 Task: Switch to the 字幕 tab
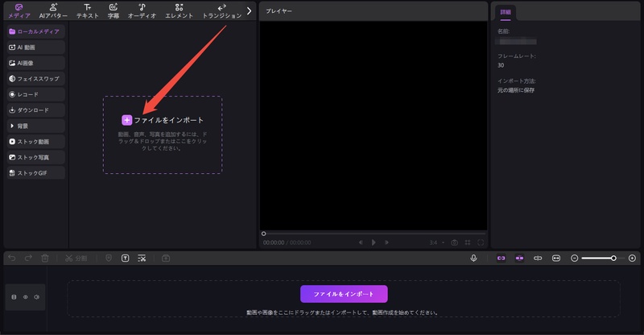pos(114,11)
